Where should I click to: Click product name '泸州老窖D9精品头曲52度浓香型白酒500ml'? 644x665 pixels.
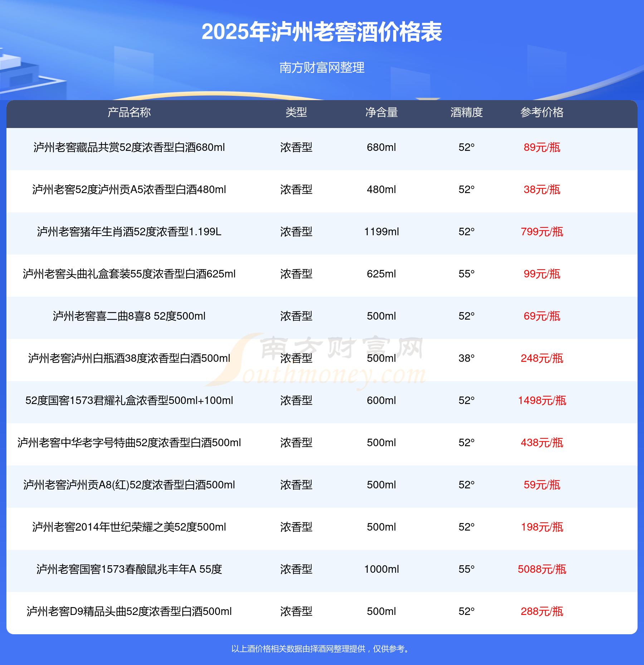click(x=129, y=611)
